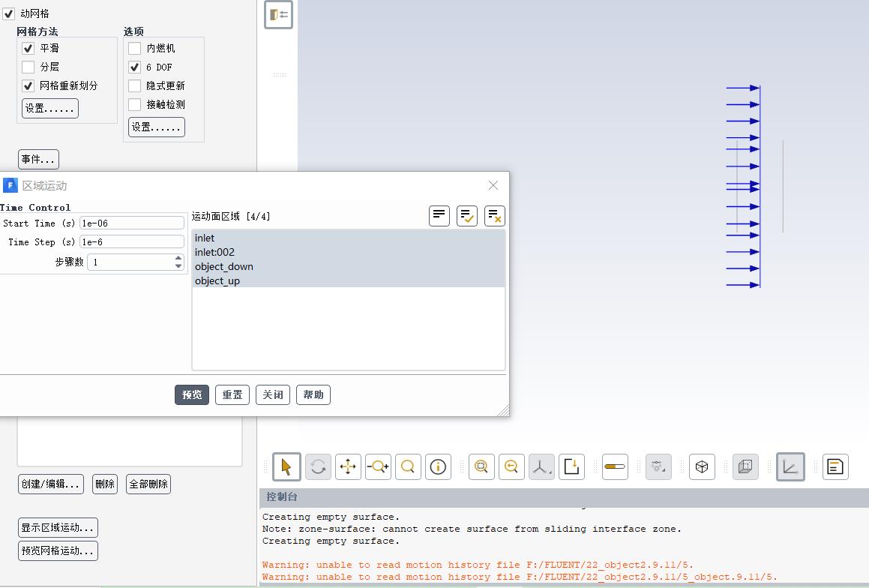Click the probe info icon
Image resolution: width=869 pixels, height=588 pixels.
[x=438, y=466]
